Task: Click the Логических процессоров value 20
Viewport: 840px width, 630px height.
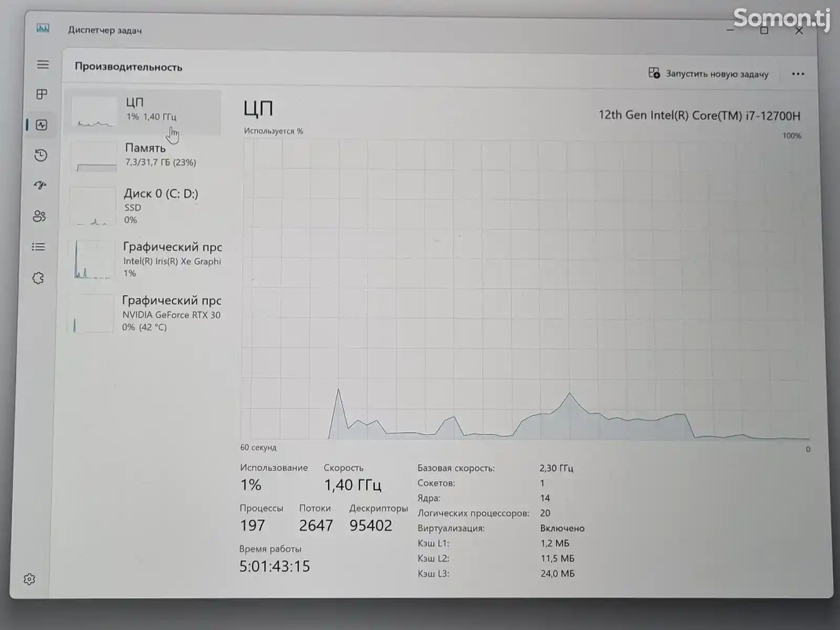Action: click(545, 513)
